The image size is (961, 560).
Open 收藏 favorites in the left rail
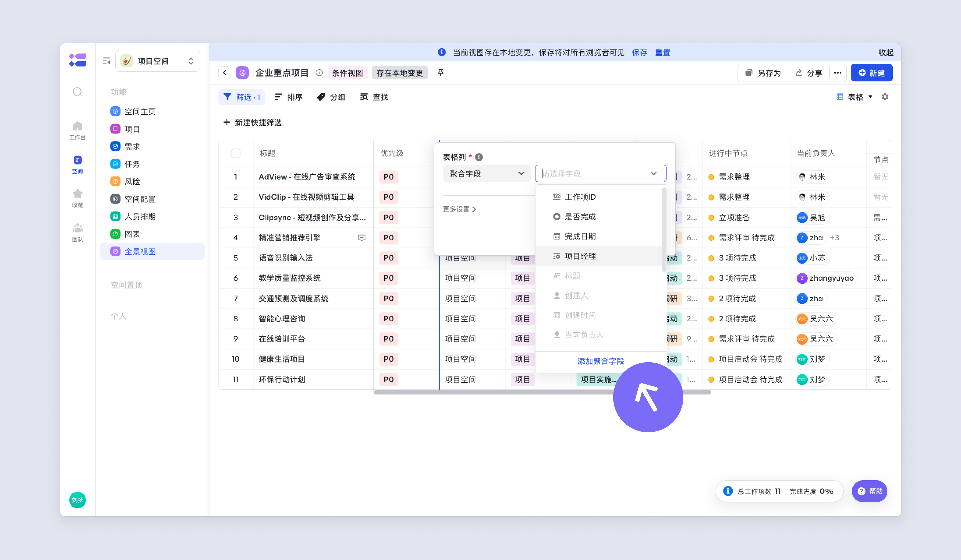point(77,198)
